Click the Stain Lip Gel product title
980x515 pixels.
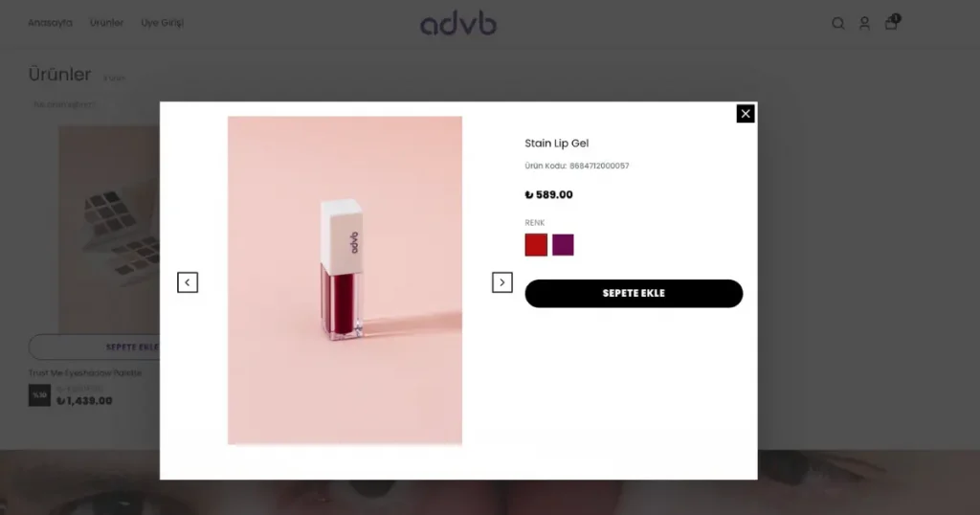tap(556, 144)
